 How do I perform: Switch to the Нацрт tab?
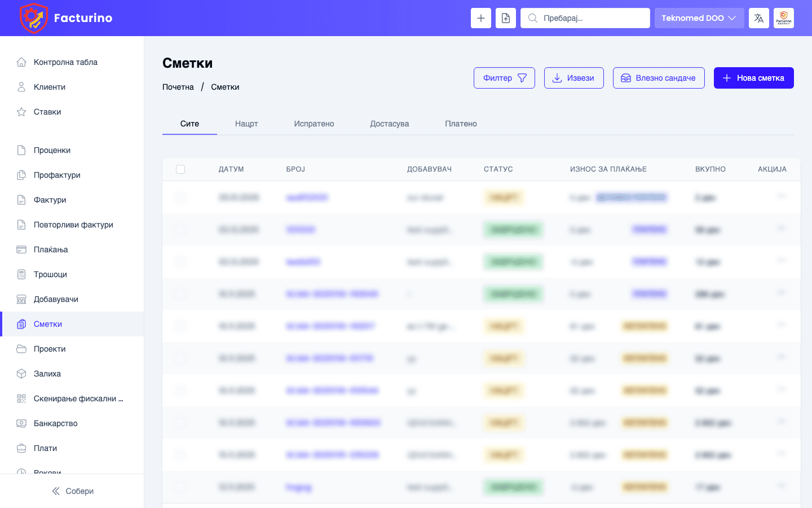pyautogui.click(x=246, y=124)
